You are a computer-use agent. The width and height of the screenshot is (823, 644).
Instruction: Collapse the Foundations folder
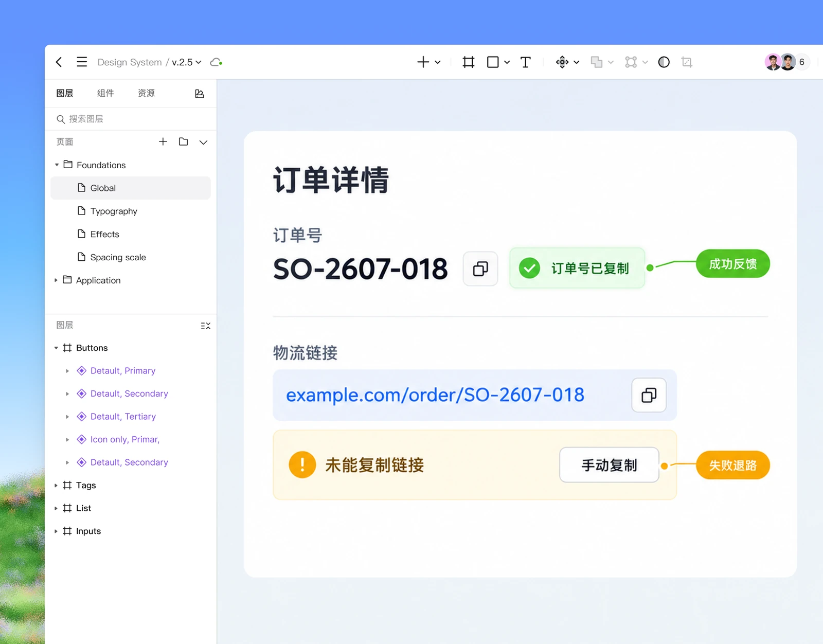coord(57,165)
